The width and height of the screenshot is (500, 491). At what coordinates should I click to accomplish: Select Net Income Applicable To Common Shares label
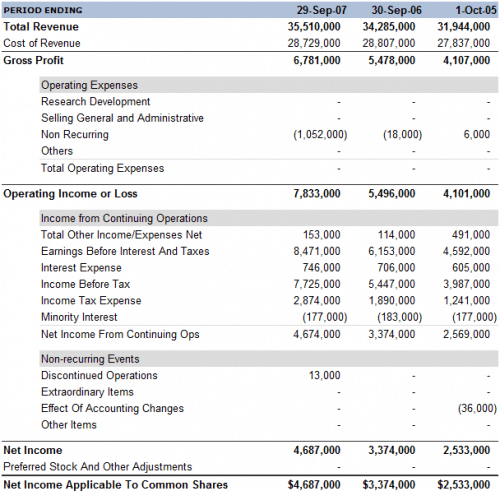pos(115,485)
